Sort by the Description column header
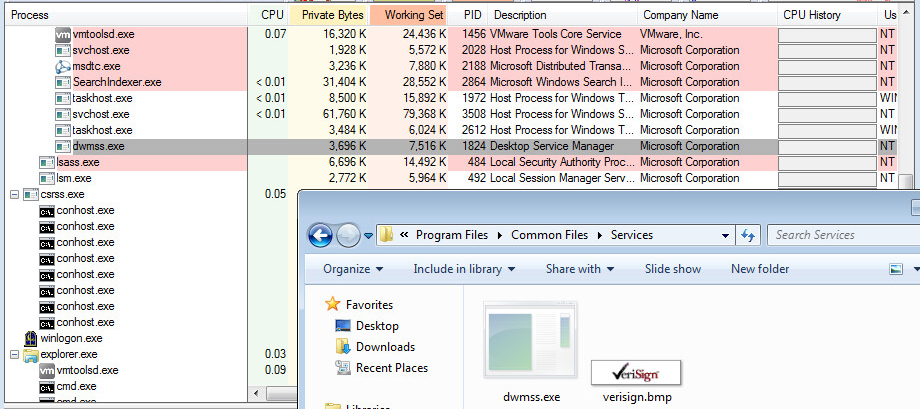Image resolution: width=920 pixels, height=409 pixels. tap(563, 15)
